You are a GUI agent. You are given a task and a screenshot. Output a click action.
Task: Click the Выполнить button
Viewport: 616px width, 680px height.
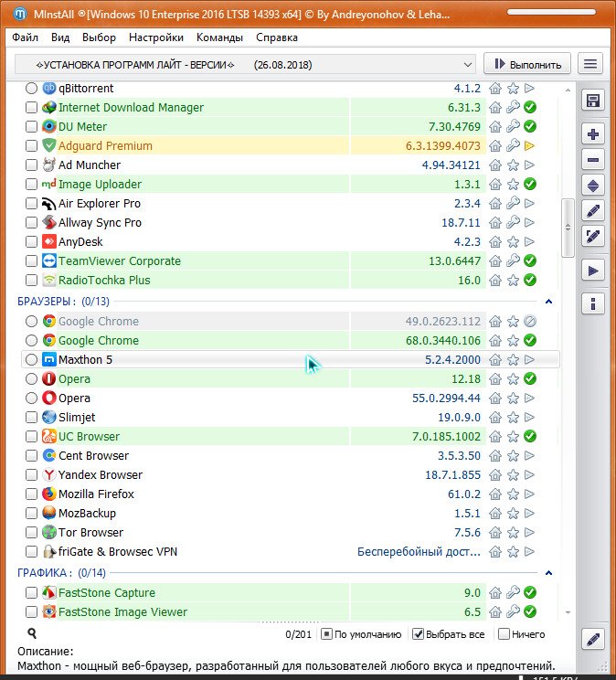tap(527, 64)
